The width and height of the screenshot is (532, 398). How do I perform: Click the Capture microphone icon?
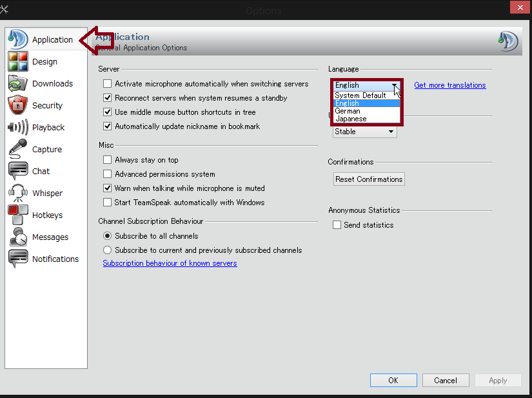(17, 149)
